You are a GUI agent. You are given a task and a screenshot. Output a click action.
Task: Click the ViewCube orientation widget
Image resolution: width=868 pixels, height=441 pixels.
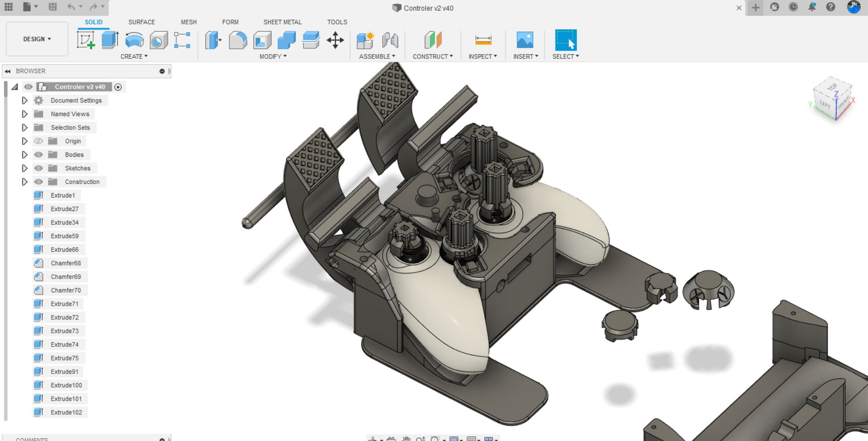coord(832,99)
